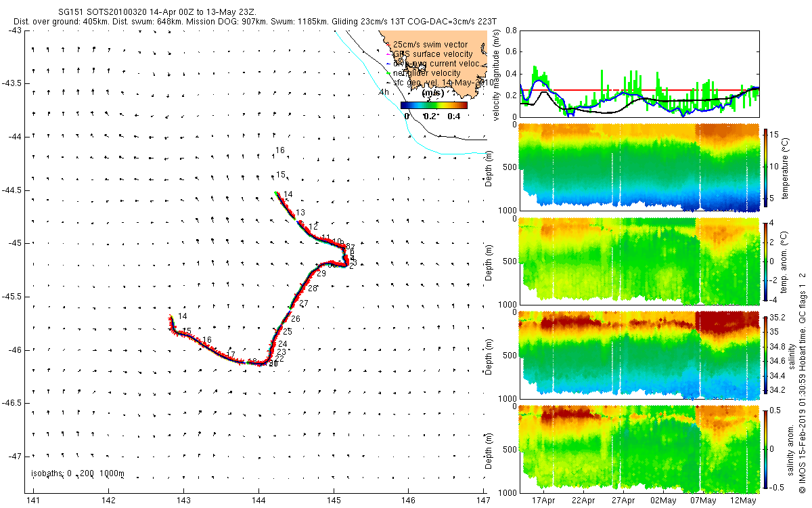Click the 22Apr date tick label

584,500
